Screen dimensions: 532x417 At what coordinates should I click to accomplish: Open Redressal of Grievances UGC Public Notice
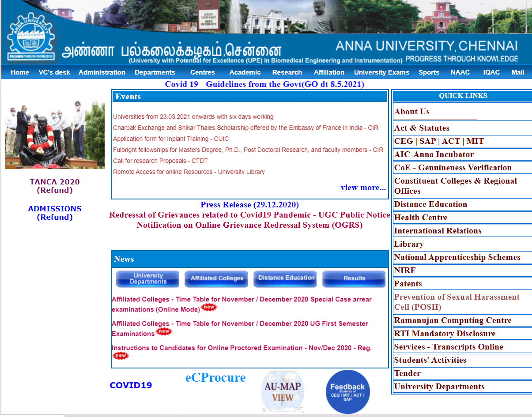pos(249,215)
